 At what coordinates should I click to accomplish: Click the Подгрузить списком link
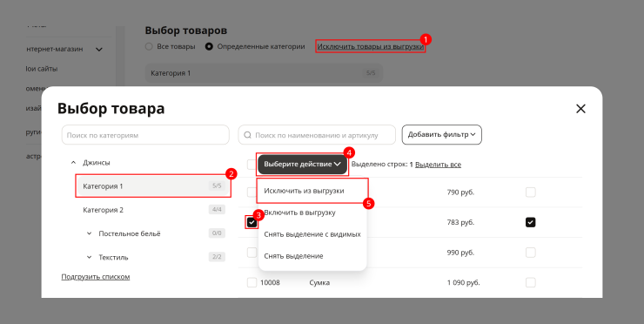[95, 277]
